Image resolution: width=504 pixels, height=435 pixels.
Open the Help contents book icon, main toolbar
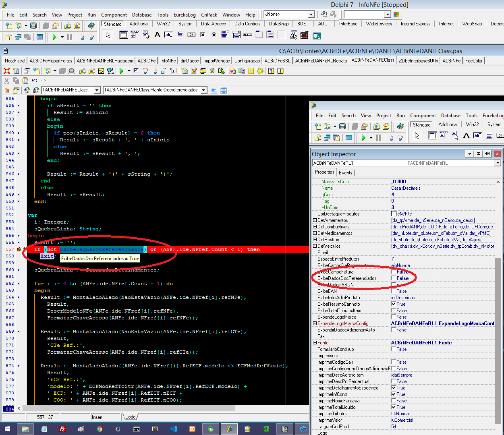[91, 26]
